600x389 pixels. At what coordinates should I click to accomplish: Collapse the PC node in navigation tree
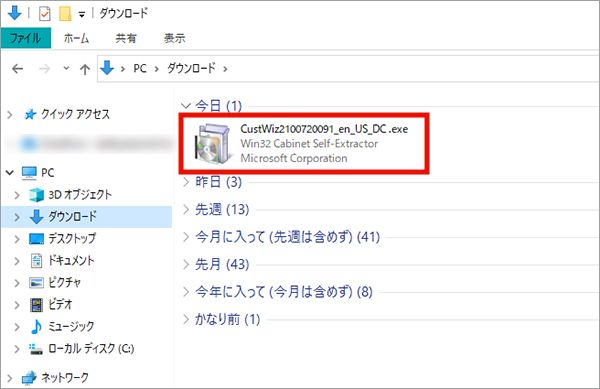[10, 173]
